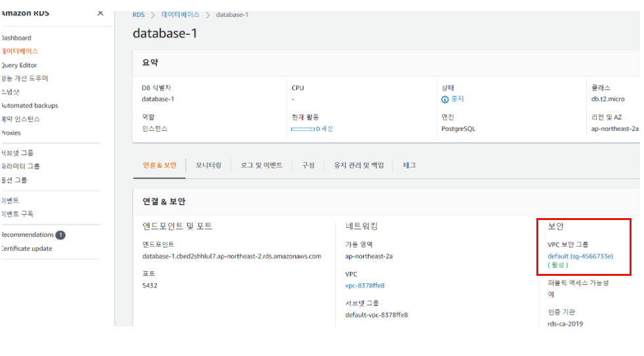Screen dimensions: 644x356
Task: Click the db.t2.micro class value
Action: click(x=607, y=99)
